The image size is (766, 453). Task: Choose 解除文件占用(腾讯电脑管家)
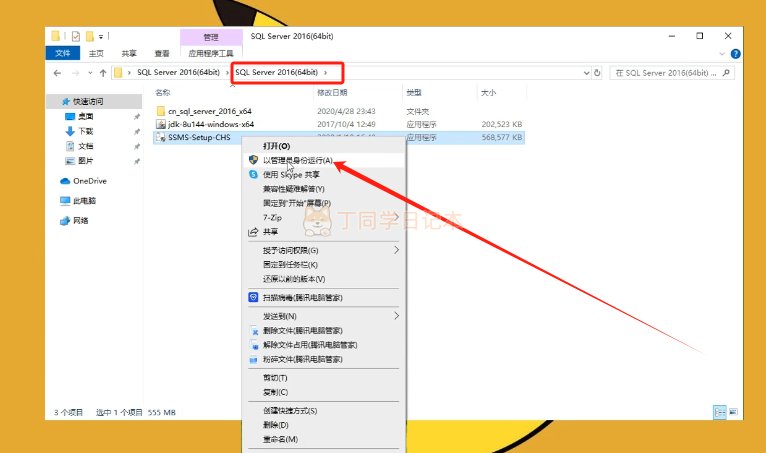point(324,345)
